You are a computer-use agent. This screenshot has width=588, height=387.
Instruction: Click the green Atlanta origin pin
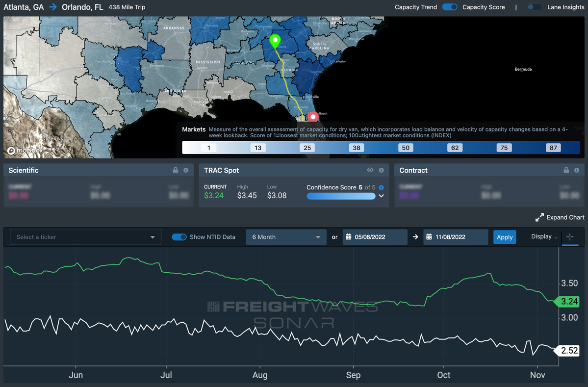tap(275, 42)
